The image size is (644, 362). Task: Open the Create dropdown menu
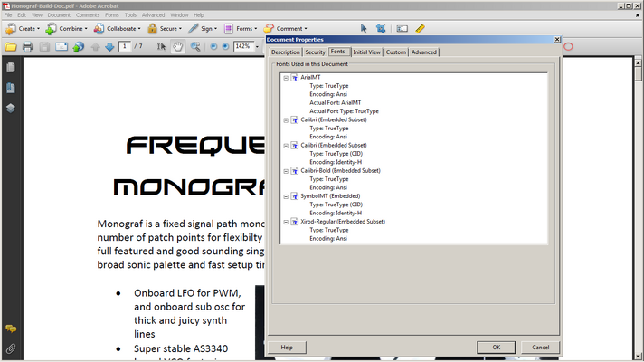pos(23,29)
